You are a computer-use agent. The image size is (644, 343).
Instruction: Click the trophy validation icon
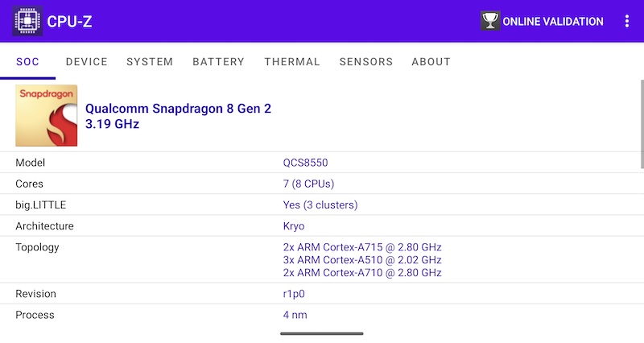click(490, 21)
